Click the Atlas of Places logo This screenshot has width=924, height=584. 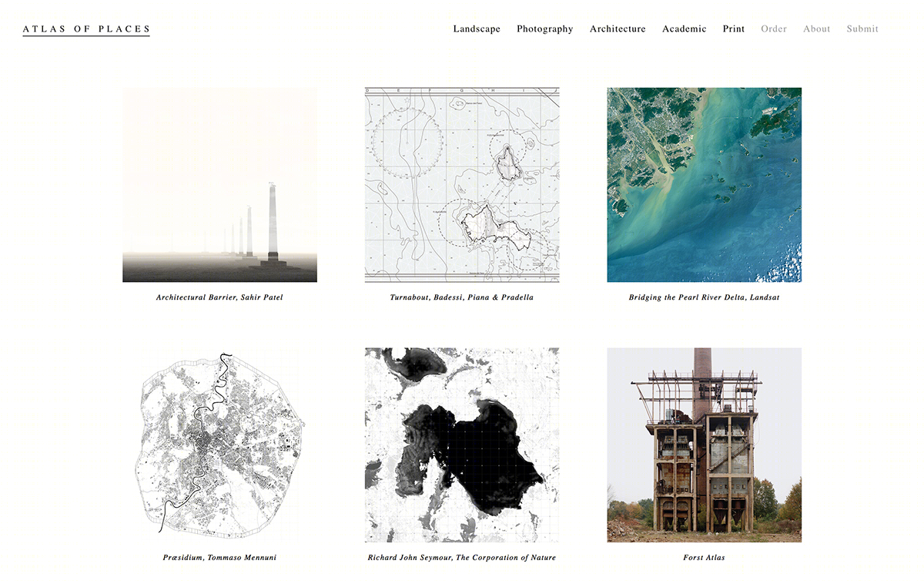point(86,29)
